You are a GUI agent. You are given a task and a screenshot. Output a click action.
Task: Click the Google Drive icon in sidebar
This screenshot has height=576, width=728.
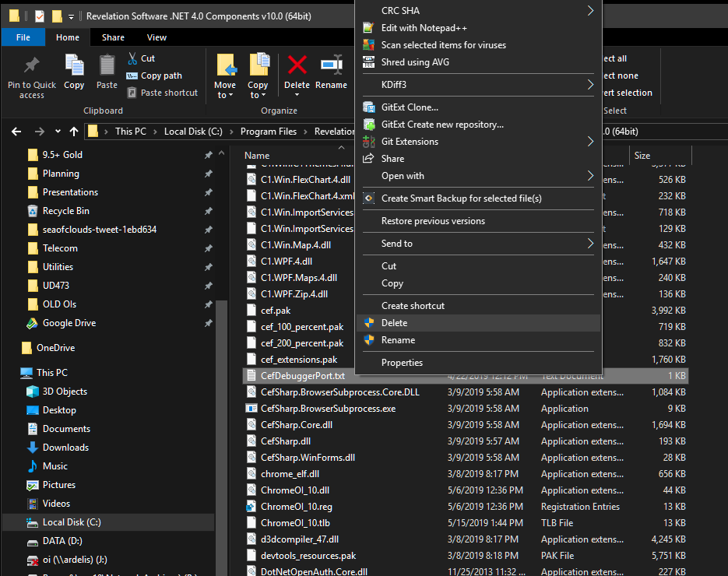(x=32, y=324)
